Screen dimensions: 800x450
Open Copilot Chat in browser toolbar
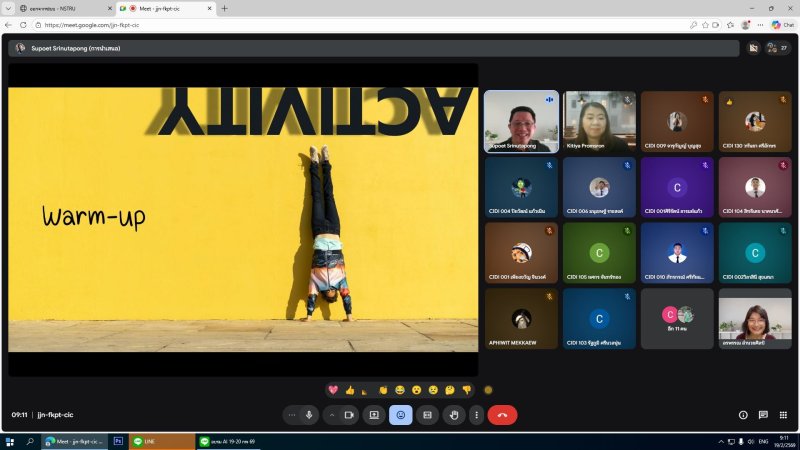pyautogui.click(x=781, y=24)
